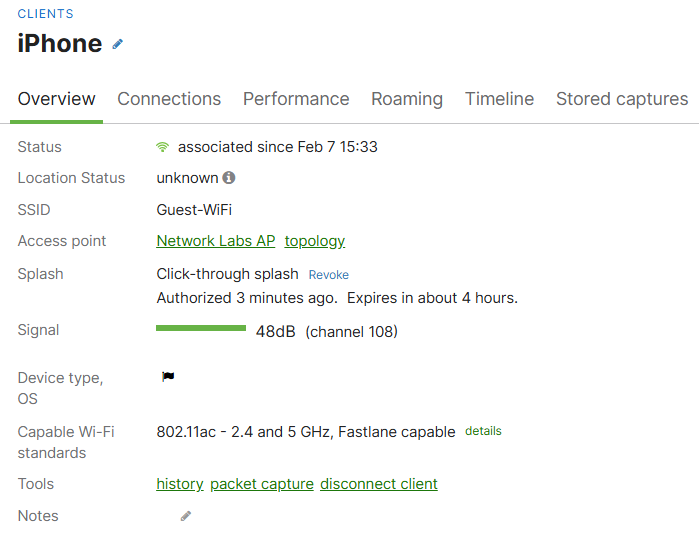
Task: Select the Overview tab
Action: pyautogui.click(x=57, y=99)
